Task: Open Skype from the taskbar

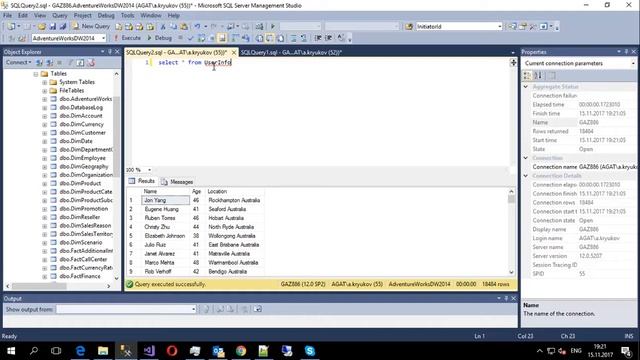Action: pos(310,351)
